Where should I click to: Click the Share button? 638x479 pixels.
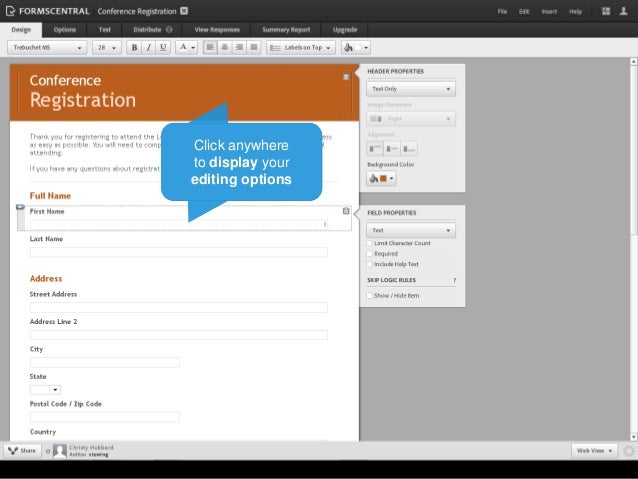pos(22,451)
